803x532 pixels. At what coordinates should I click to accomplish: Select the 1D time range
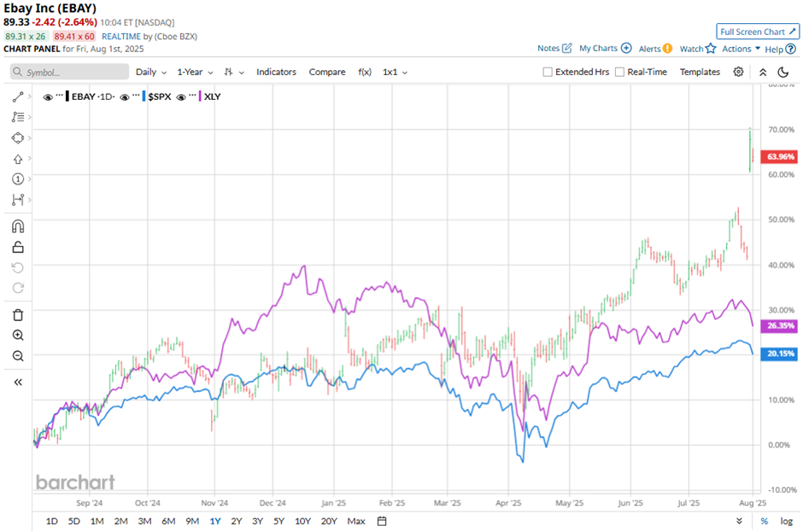tap(52, 521)
